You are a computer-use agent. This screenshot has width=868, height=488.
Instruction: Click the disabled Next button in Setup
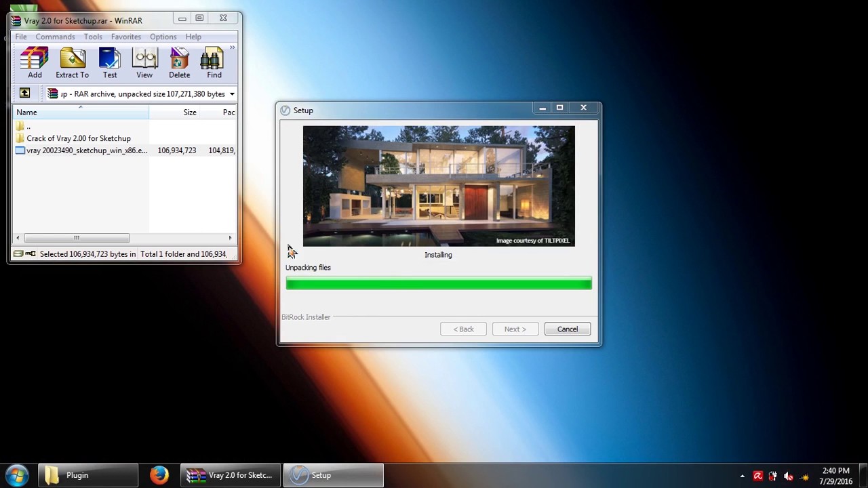[515, 329]
